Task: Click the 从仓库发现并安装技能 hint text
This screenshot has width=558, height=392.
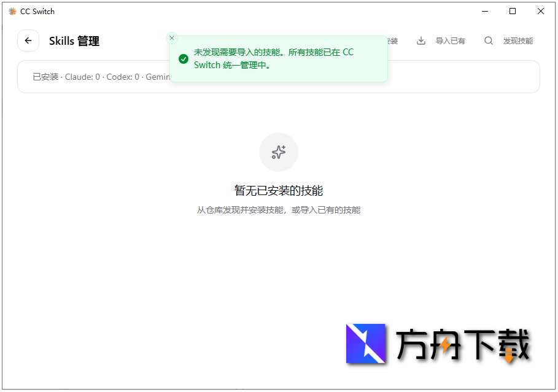Action: 279,209
